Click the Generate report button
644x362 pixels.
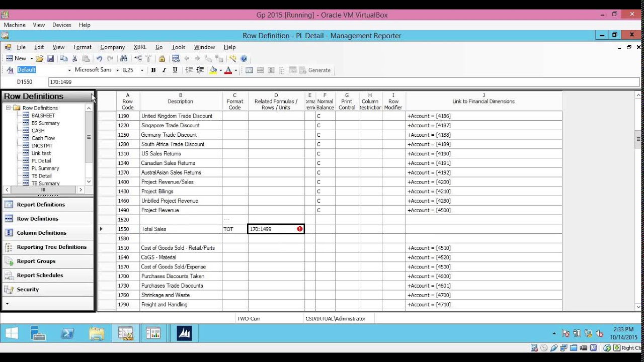[315, 70]
